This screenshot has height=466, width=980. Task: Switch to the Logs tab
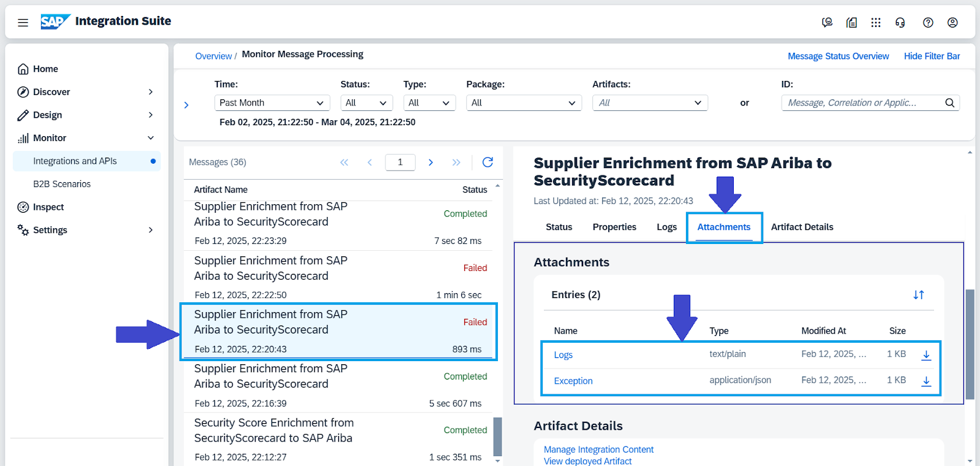pyautogui.click(x=667, y=227)
